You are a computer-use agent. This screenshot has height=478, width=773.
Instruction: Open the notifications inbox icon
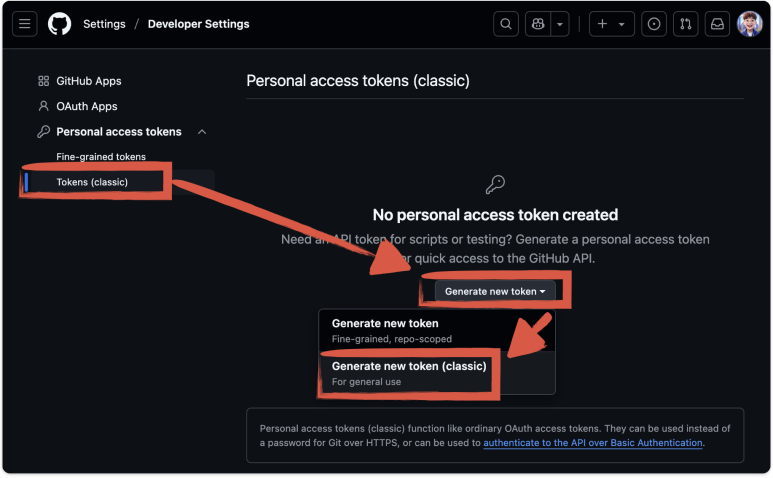717,24
